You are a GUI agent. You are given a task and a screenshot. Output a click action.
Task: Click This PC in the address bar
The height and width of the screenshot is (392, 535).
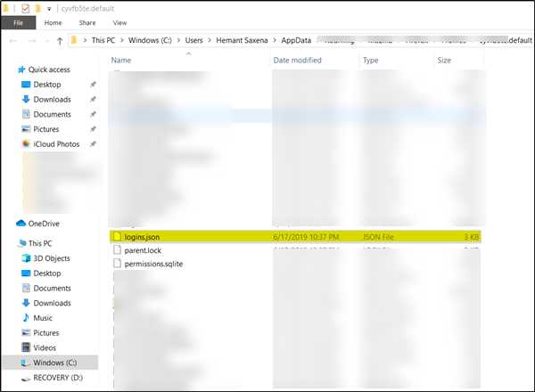click(103, 40)
